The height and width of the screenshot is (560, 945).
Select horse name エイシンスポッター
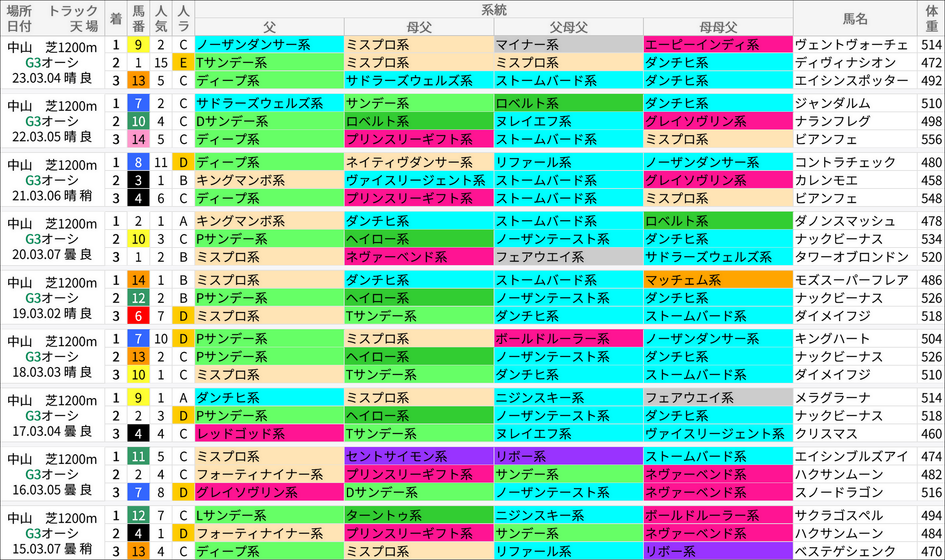coord(852,81)
